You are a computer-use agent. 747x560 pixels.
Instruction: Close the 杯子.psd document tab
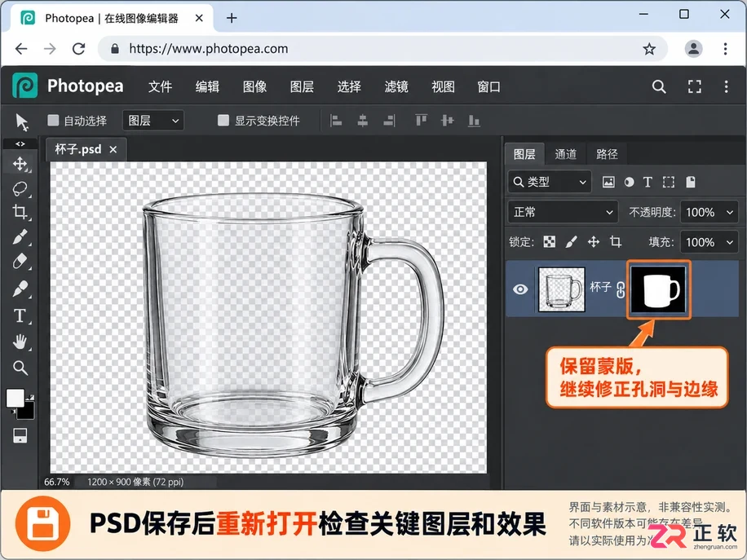pyautogui.click(x=113, y=149)
